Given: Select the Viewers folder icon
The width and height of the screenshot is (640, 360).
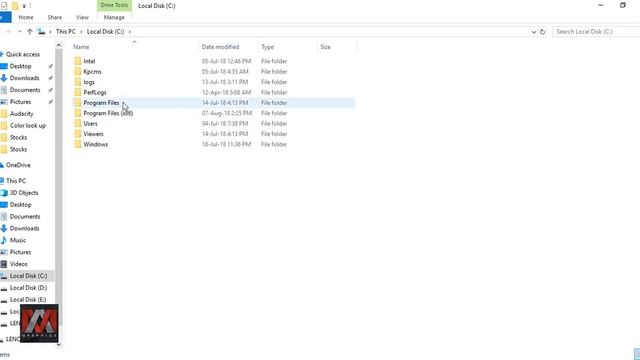Looking at the screenshot, I should [x=78, y=134].
